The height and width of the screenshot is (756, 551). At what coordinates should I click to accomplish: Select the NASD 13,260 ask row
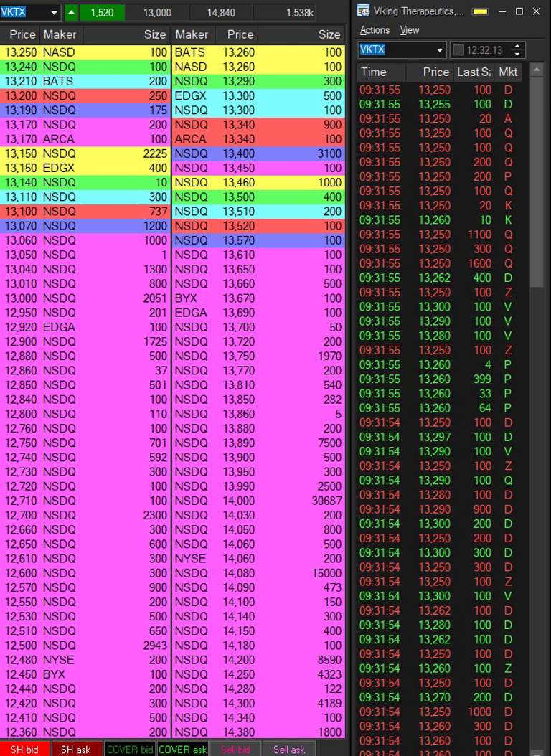pyautogui.click(x=258, y=67)
